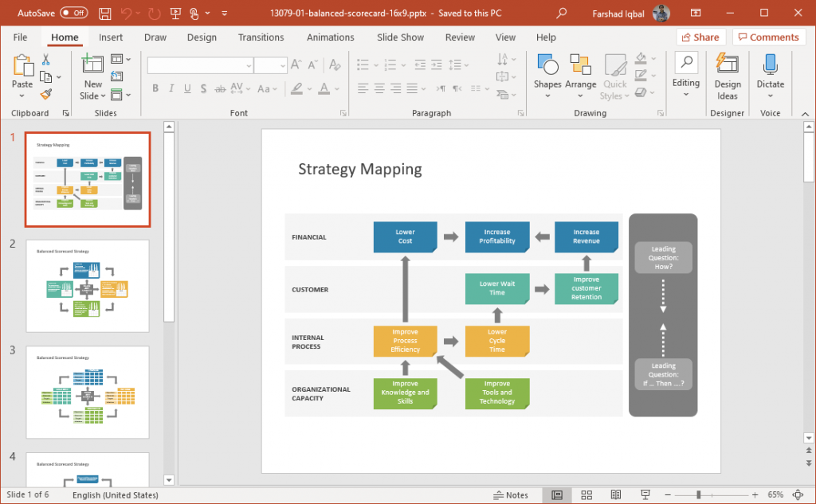Toggle Underline formatting
Screen dimensions: 816x504
coord(187,88)
